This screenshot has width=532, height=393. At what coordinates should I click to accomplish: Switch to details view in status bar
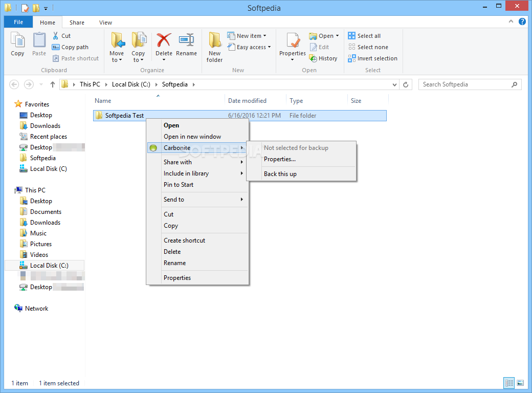(509, 383)
